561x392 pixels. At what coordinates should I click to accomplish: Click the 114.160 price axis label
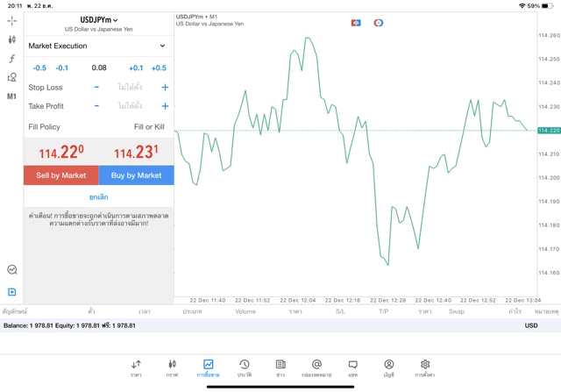point(550,273)
